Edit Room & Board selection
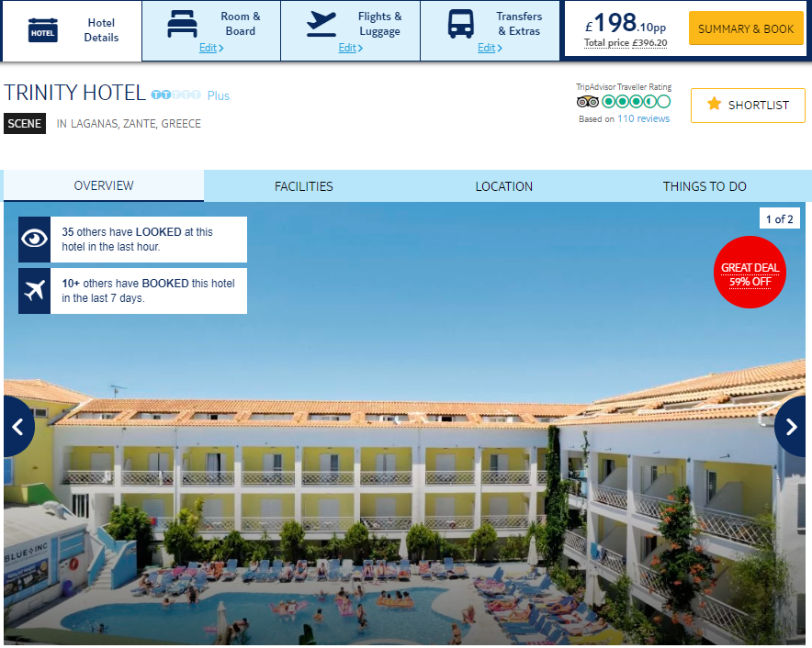 pyautogui.click(x=211, y=48)
